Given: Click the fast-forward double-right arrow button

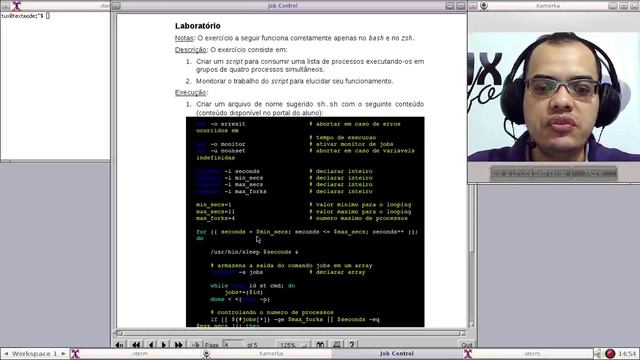Looking at the screenshot, I should coord(179,345).
